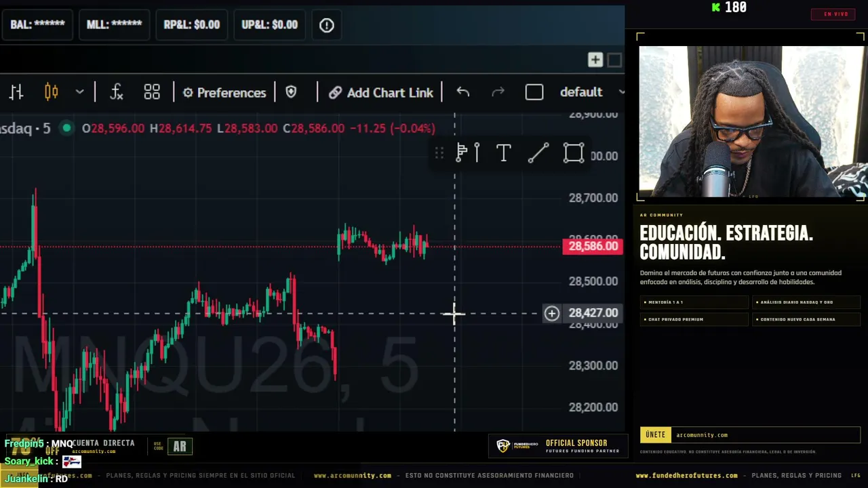Screen dimensions: 868x488
Task: Click the High value H28,614.75
Action: pyautogui.click(x=181, y=128)
